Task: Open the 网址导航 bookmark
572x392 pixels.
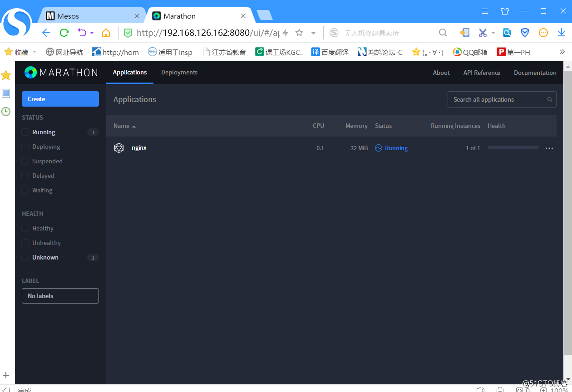Action: pos(64,52)
